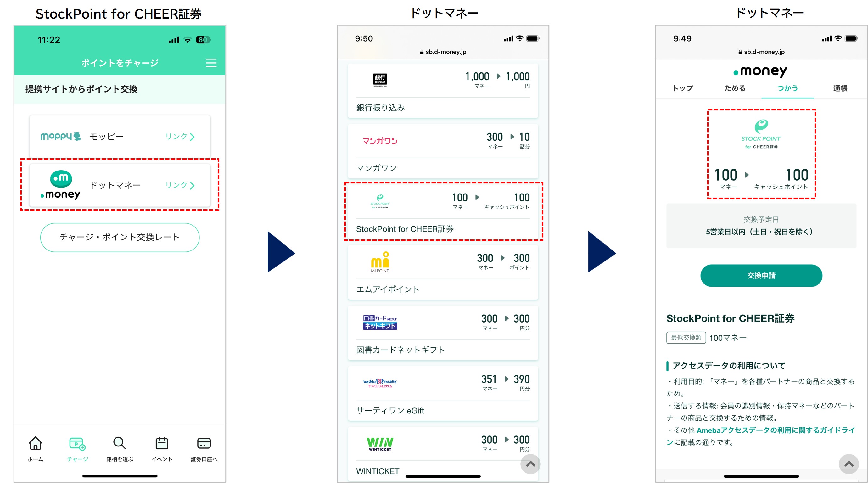
Task: Open the Amebaアクセスデータ guideline link
Action: coord(761,436)
